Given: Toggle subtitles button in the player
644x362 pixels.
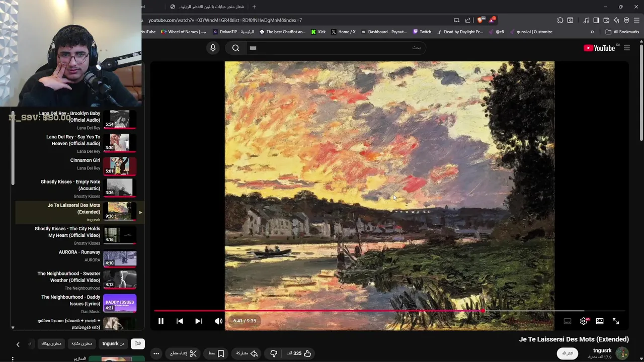Looking at the screenshot, I should click(568, 321).
